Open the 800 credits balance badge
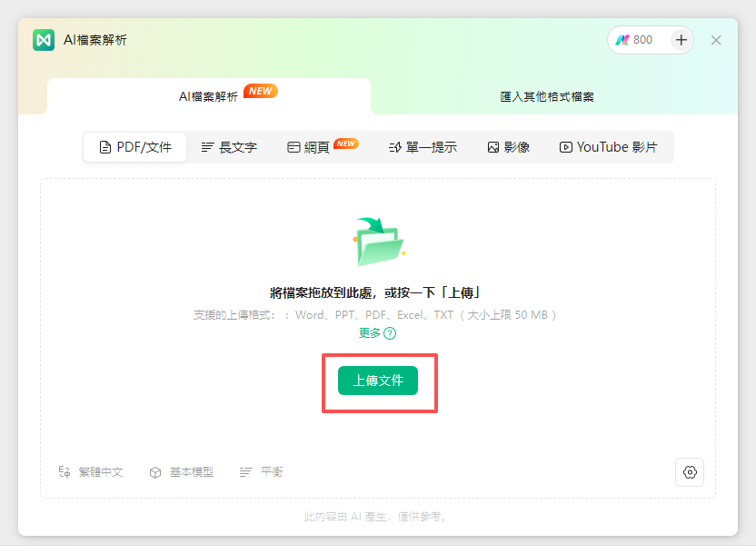 (x=636, y=40)
